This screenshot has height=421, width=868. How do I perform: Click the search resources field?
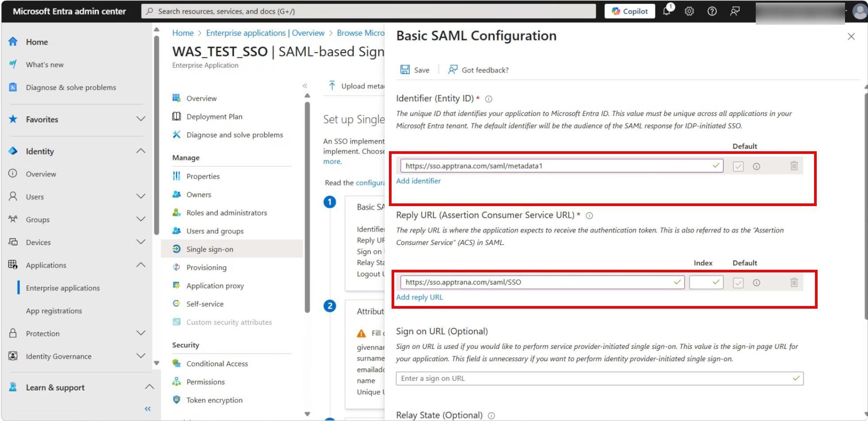tap(369, 11)
